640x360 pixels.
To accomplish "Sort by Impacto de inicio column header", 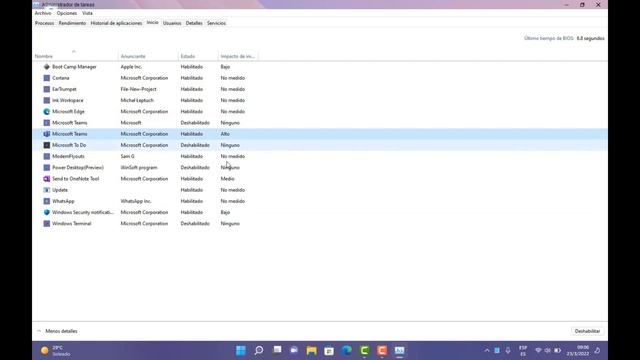I will pos(238,56).
